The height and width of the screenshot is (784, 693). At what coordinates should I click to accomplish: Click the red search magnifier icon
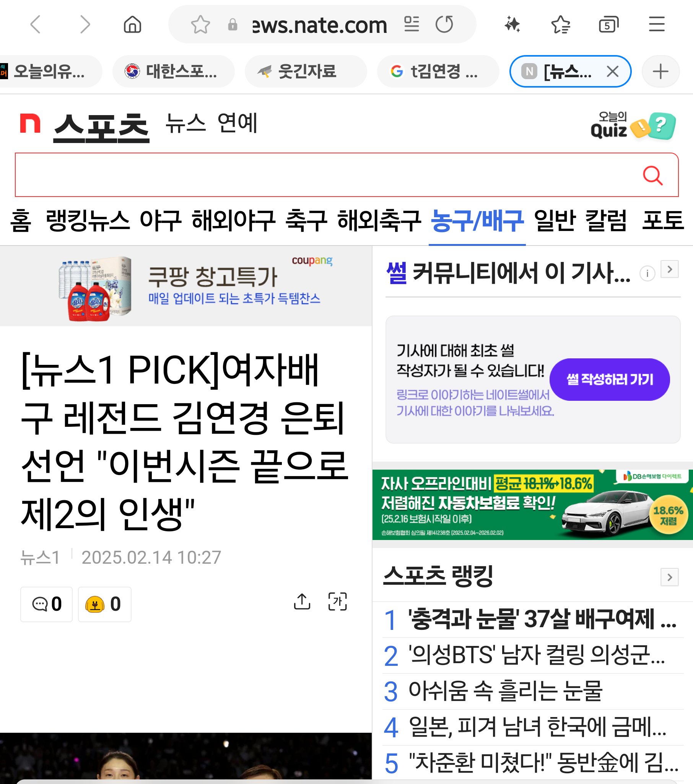pyautogui.click(x=653, y=176)
